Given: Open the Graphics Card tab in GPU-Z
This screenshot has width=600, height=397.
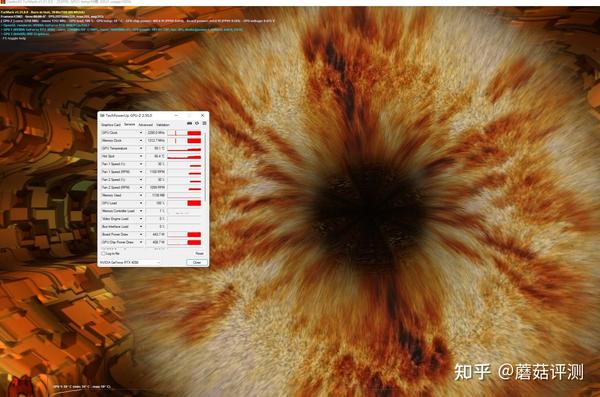Looking at the screenshot, I should pos(111,125).
